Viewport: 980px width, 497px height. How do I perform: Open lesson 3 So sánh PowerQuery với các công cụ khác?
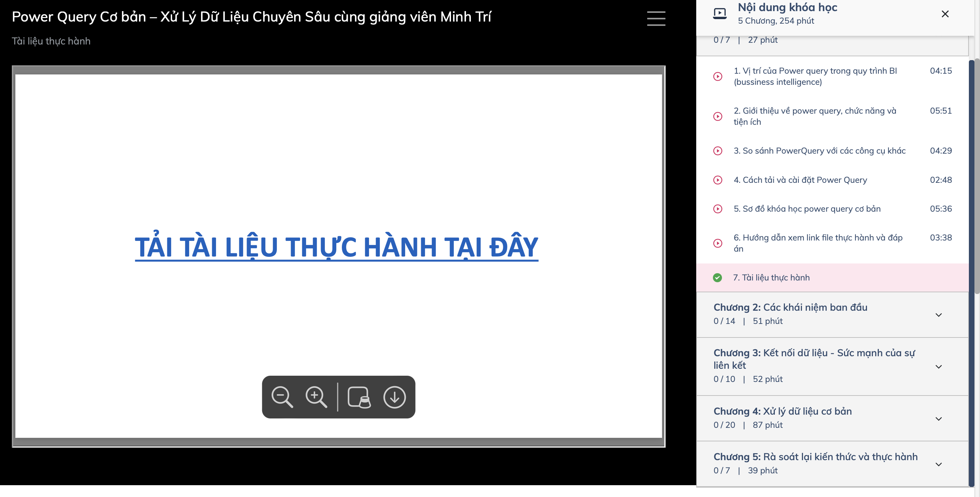(x=833, y=151)
